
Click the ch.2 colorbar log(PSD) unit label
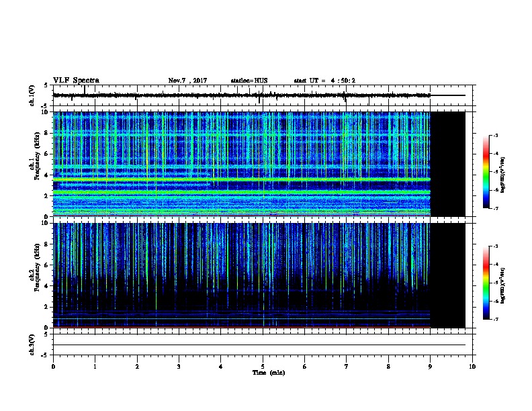point(502,285)
